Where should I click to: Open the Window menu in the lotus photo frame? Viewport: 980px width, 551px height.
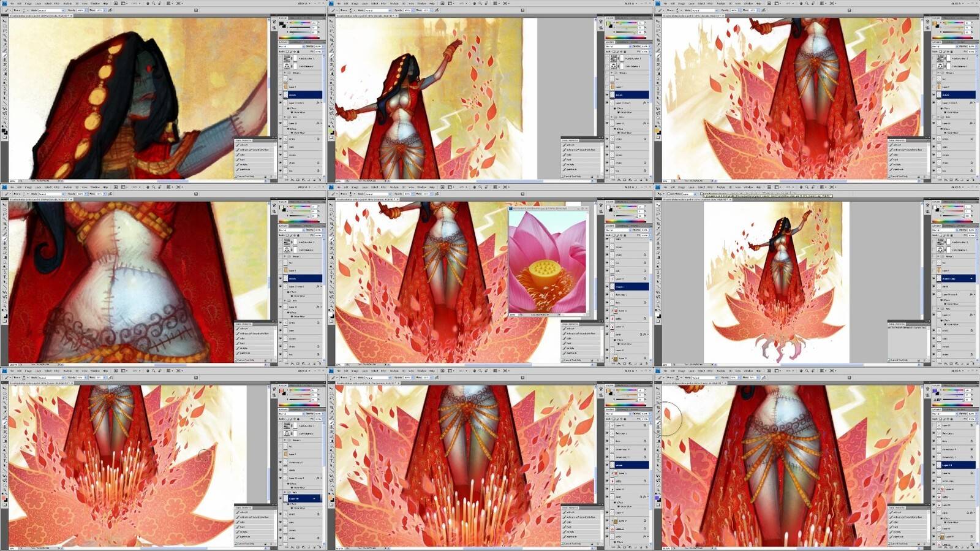point(421,187)
